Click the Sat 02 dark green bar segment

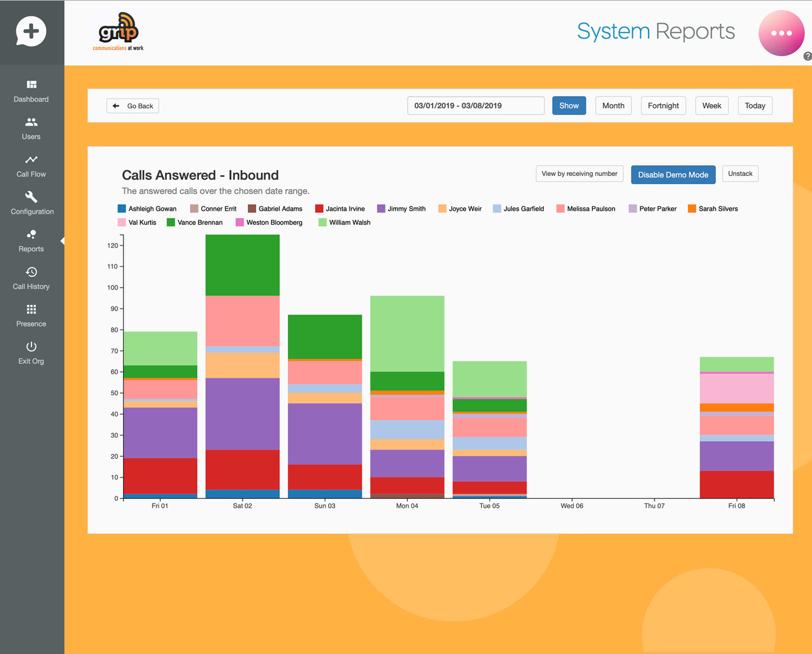(x=242, y=265)
